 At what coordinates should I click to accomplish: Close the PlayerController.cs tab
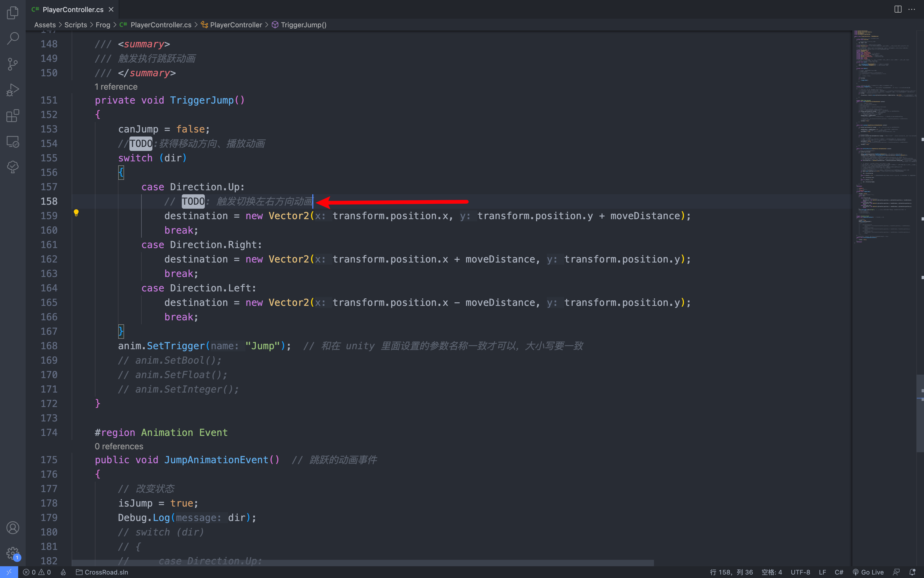coord(111,9)
